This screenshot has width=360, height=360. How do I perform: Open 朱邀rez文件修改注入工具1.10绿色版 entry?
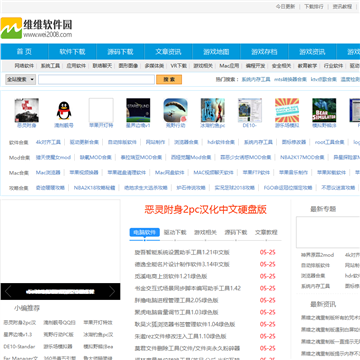coord(180,336)
